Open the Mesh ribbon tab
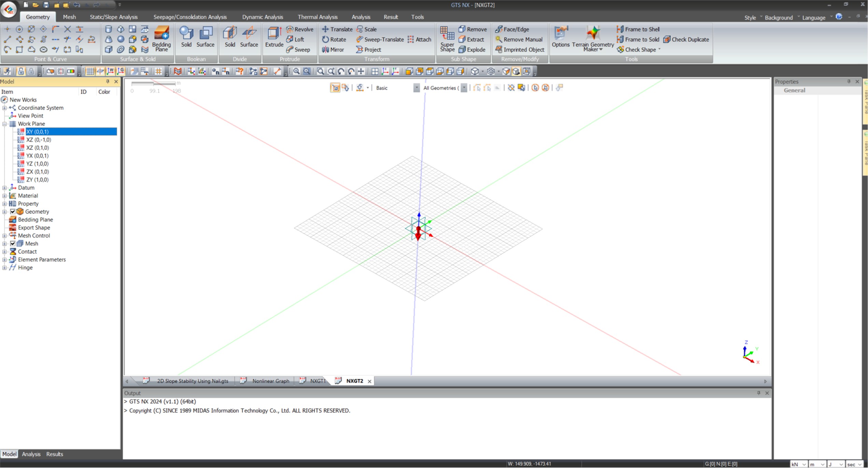868x468 pixels. (x=69, y=17)
